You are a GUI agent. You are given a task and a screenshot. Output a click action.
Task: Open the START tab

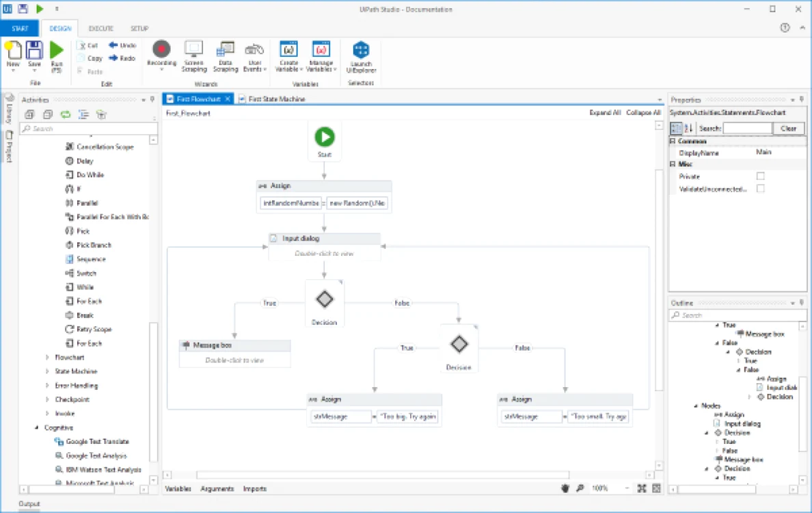click(20, 28)
